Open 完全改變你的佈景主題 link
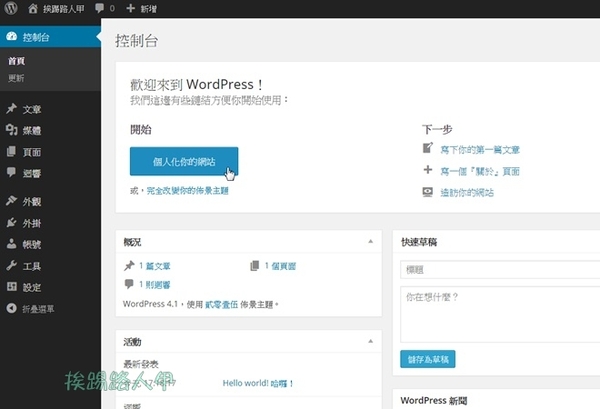Screen dimensions: 600x409 188,191
